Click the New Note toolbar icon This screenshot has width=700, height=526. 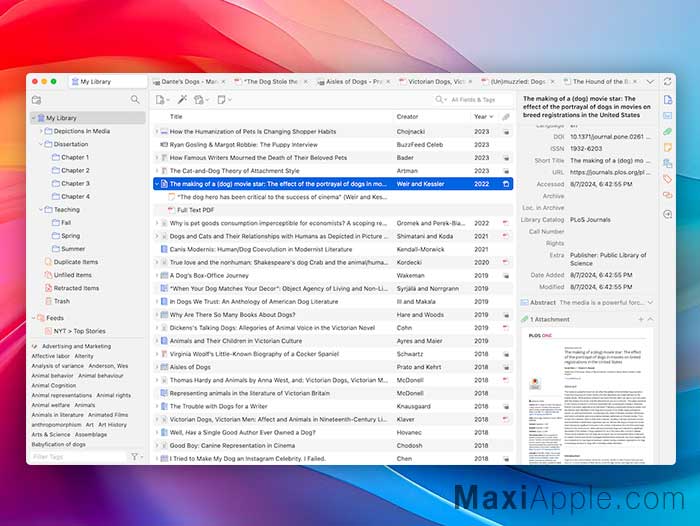(x=221, y=100)
